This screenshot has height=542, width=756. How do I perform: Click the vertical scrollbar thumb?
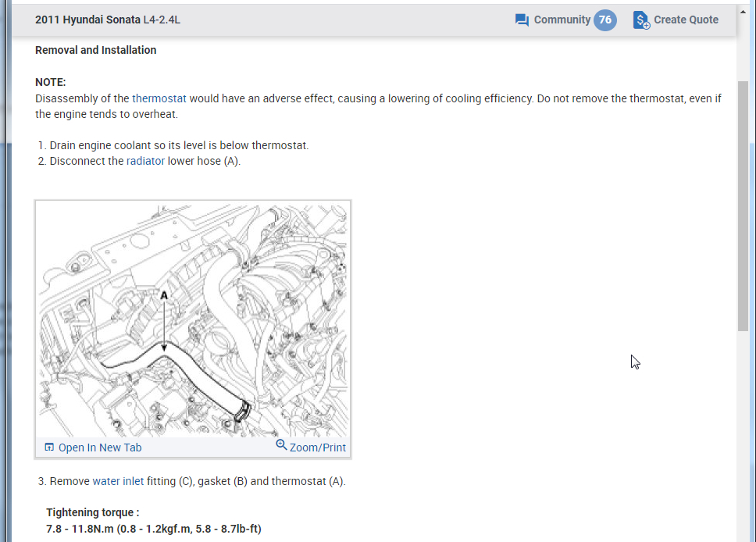743,206
